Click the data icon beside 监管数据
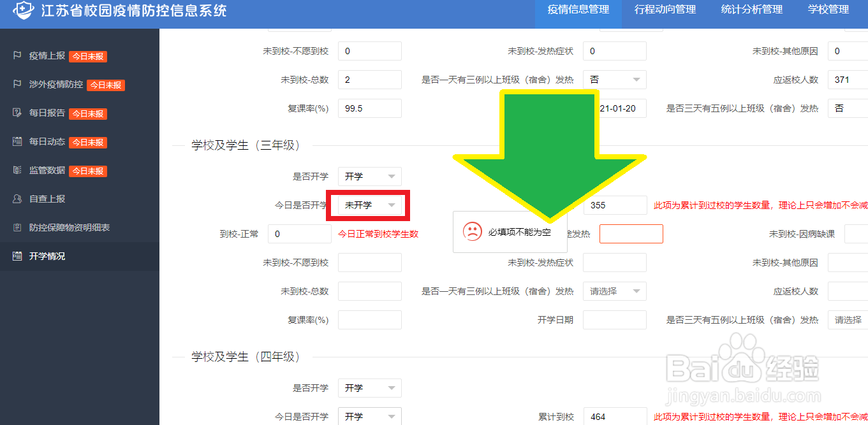 [x=17, y=171]
